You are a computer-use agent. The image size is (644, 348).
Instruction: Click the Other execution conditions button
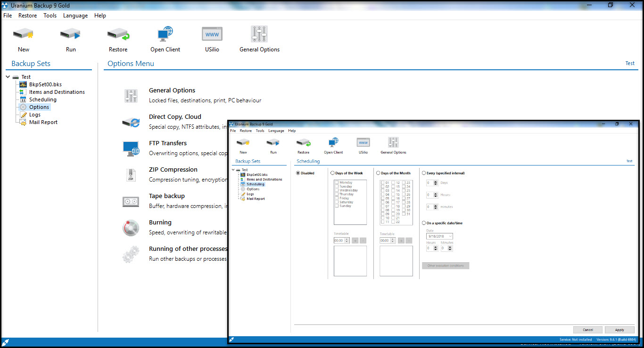pos(446,266)
